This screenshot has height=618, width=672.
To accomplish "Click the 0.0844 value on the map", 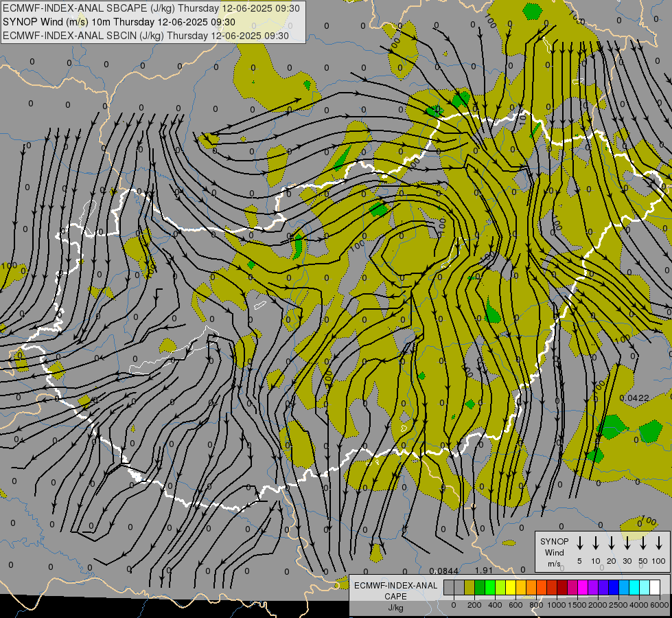I will tap(443, 571).
